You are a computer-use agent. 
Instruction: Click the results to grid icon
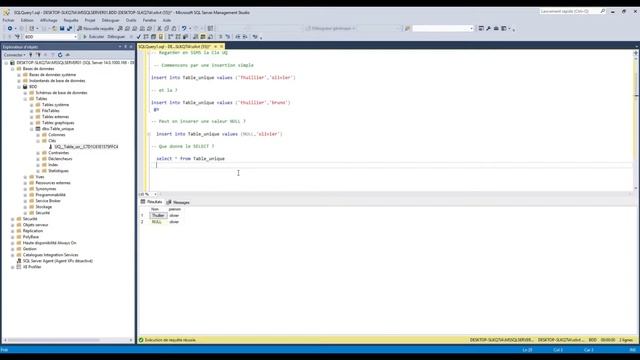coord(203,37)
